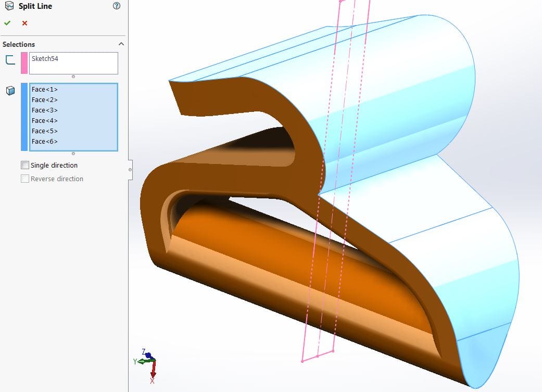This screenshot has width=542, height=392.
Task: Click the faces-to-split cube icon
Action: pyautogui.click(x=10, y=91)
